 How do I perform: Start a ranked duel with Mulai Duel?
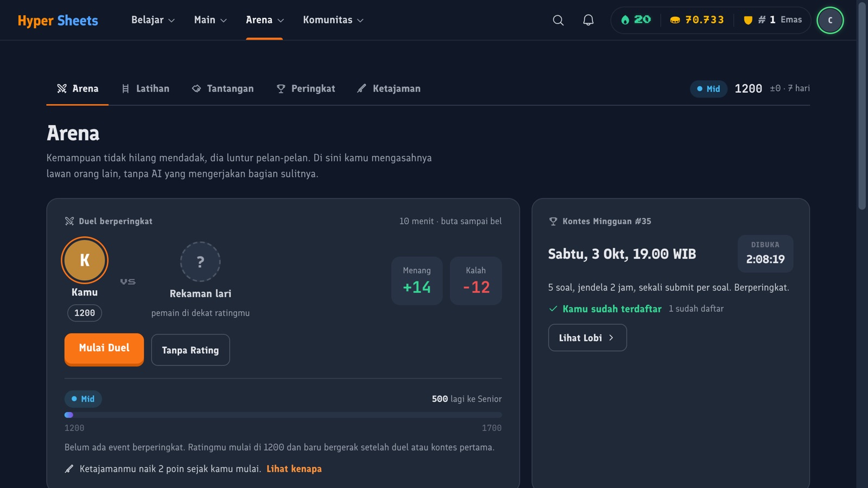point(104,349)
